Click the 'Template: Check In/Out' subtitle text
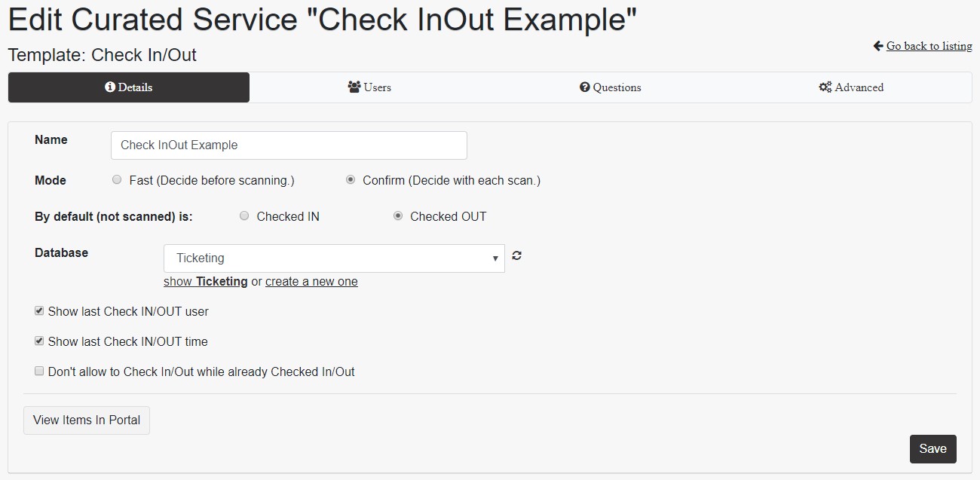This screenshot has width=980, height=480. pos(102,55)
